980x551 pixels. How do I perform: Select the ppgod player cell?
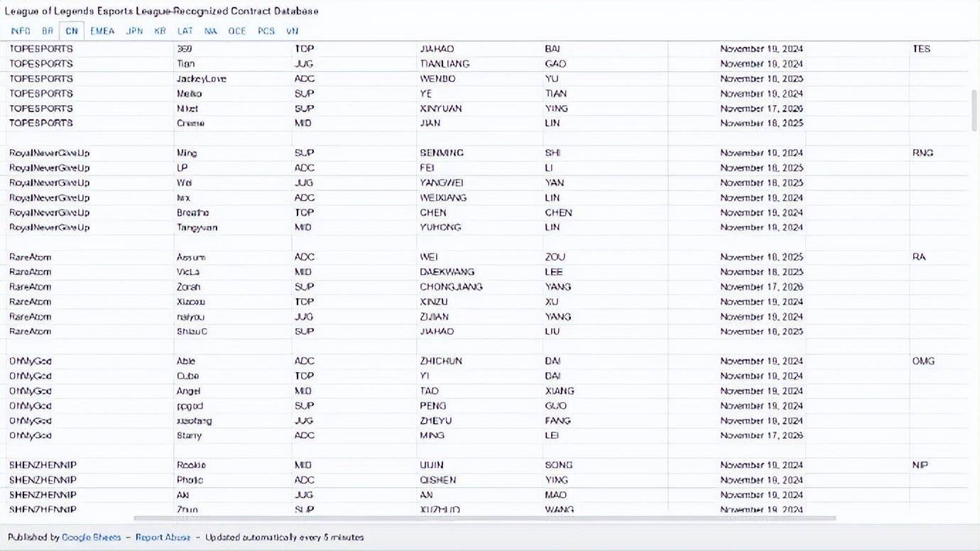point(190,405)
